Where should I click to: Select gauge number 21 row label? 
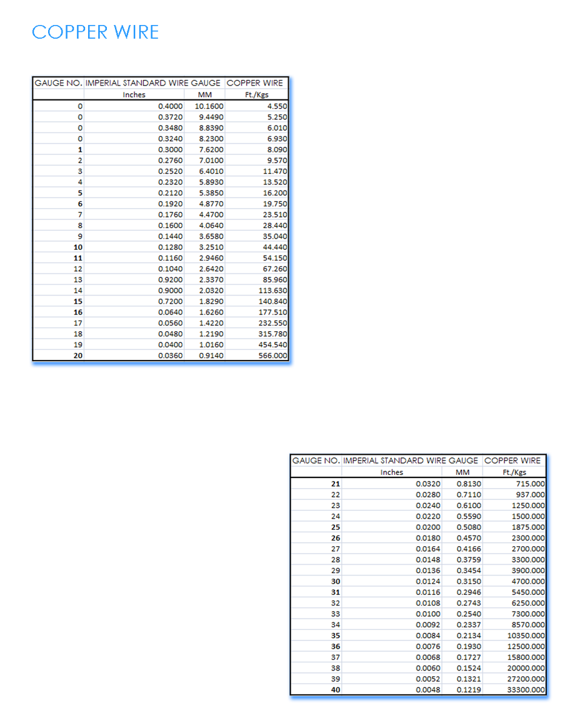(336, 484)
